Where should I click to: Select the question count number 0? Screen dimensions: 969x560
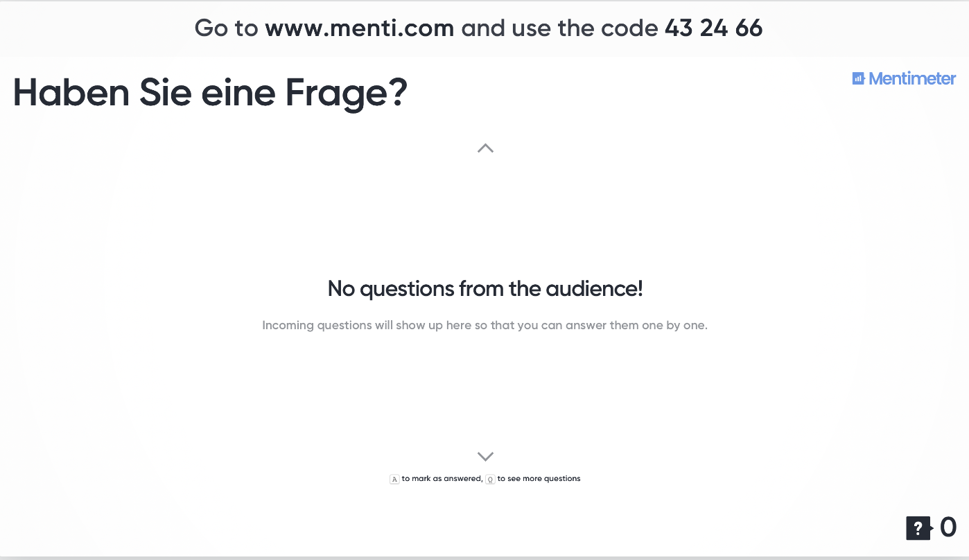click(x=948, y=527)
